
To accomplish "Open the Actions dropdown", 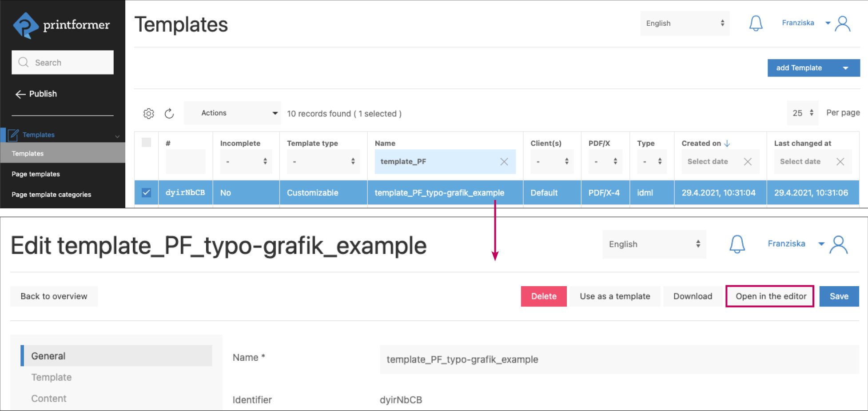I will (232, 113).
